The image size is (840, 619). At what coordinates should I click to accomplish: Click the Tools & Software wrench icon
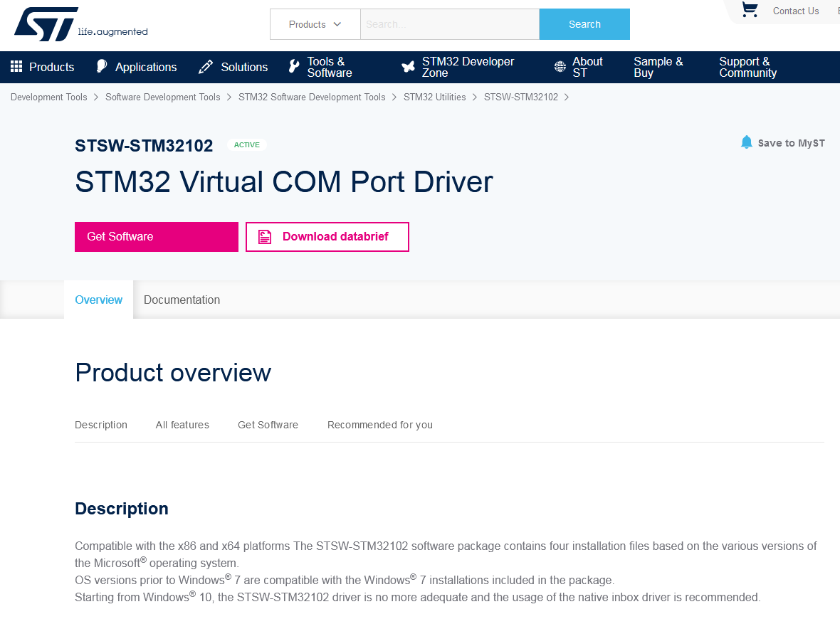(293, 66)
